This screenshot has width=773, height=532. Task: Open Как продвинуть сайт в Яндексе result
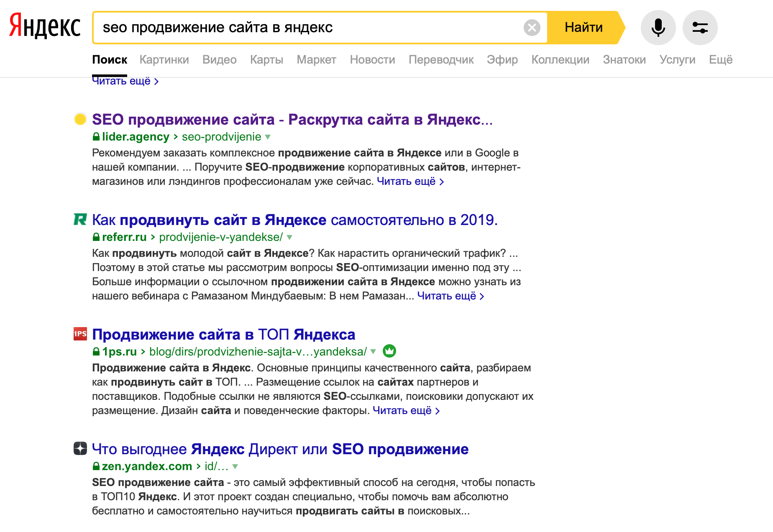click(x=295, y=220)
